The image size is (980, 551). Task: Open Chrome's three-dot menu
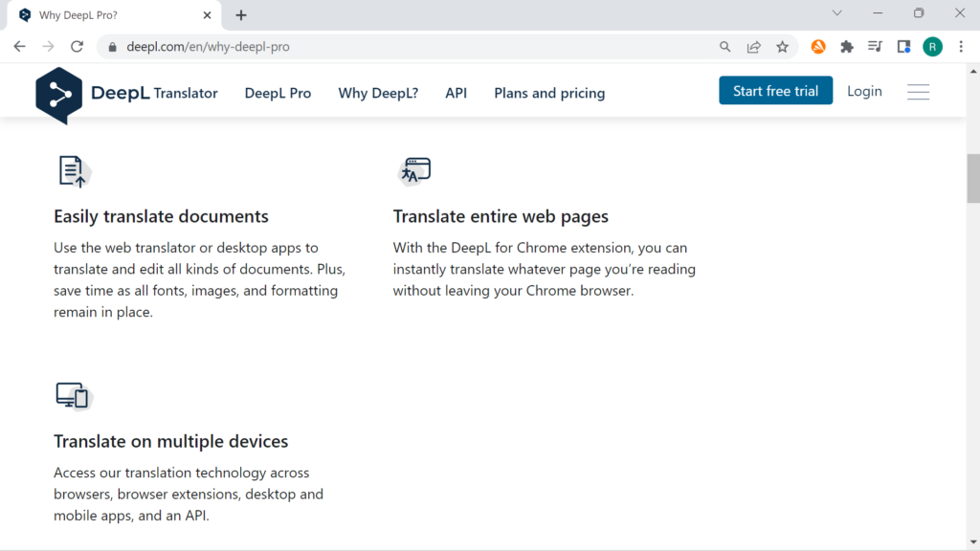click(961, 47)
